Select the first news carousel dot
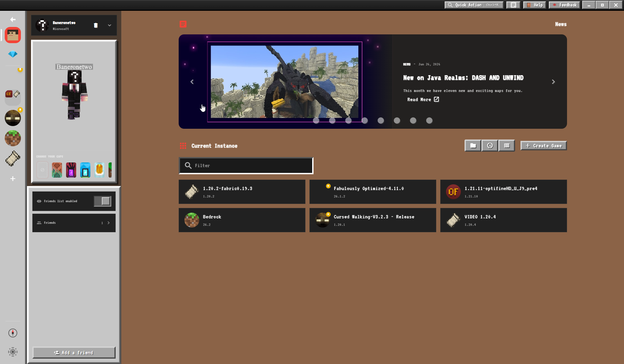624x364 pixels. (316, 121)
